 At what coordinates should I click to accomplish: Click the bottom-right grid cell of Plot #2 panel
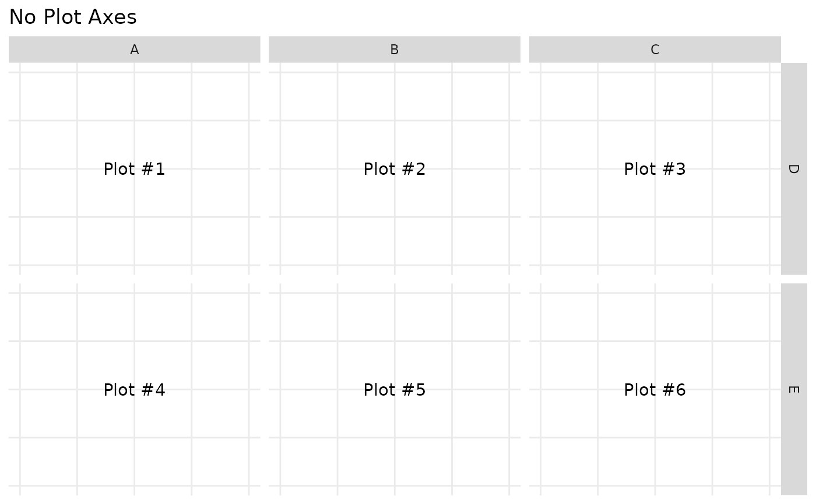[480, 241]
